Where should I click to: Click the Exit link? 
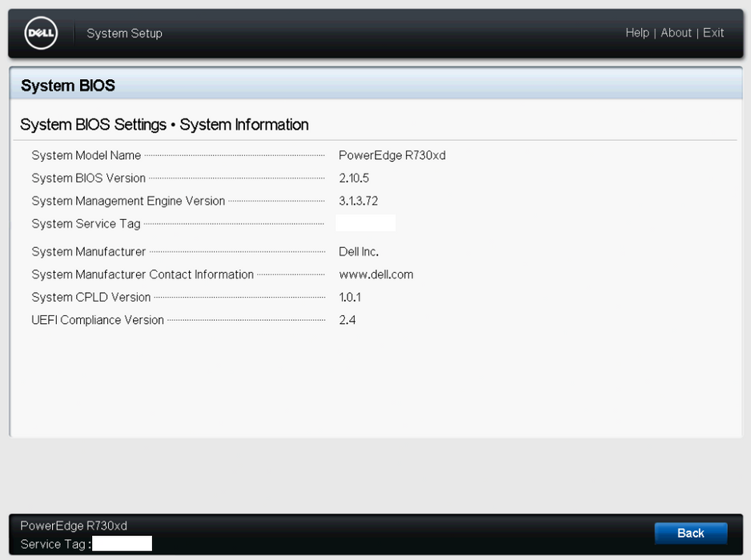coord(713,33)
